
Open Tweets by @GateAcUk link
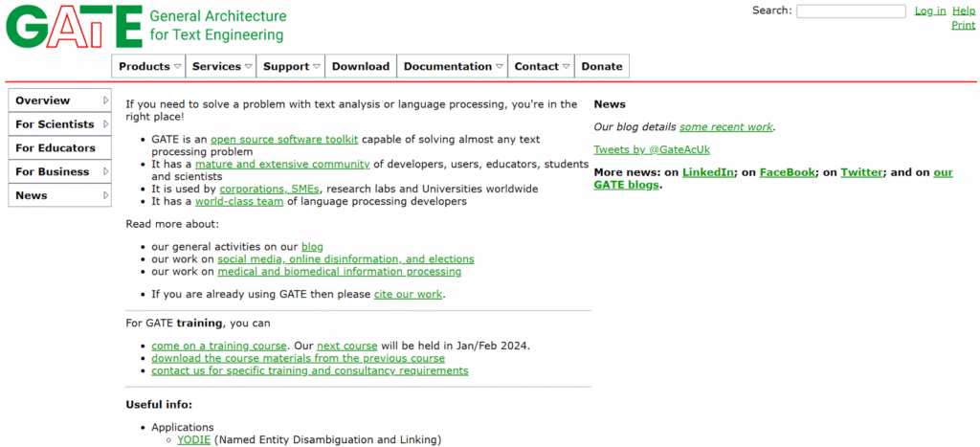coord(652,150)
